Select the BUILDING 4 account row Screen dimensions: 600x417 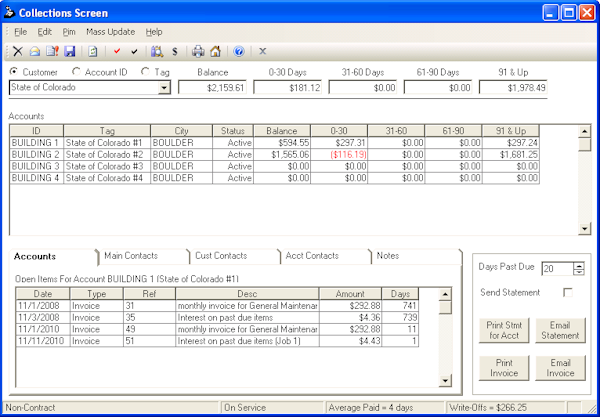pos(274,178)
